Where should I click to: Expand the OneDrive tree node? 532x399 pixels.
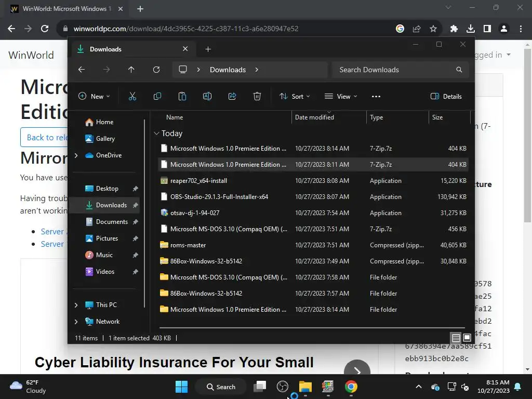(x=76, y=155)
